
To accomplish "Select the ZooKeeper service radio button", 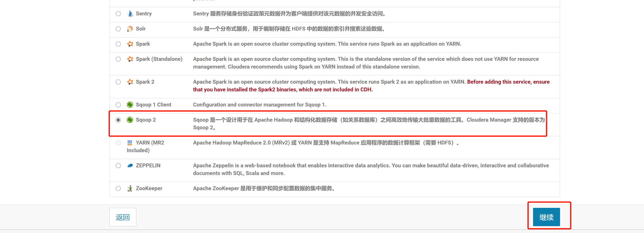I will click(x=118, y=188).
